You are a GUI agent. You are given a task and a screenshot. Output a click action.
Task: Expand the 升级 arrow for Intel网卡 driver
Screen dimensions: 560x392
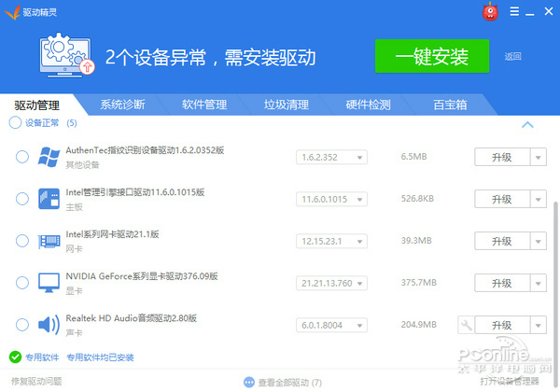click(539, 242)
